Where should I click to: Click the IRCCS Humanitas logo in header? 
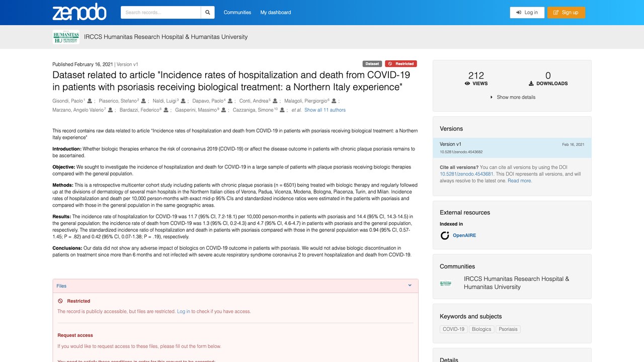coord(66,37)
